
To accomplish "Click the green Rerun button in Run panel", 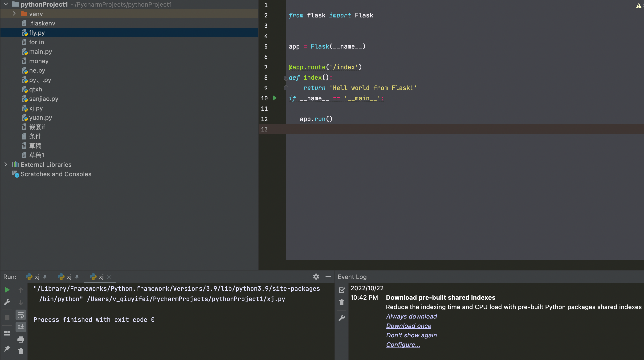I will 7,290.
